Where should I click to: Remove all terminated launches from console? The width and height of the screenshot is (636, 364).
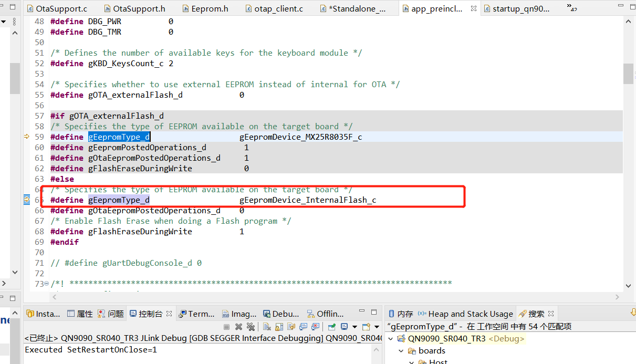252,327
